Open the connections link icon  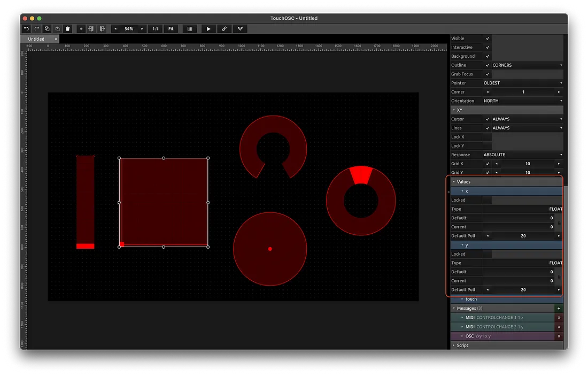click(x=225, y=29)
